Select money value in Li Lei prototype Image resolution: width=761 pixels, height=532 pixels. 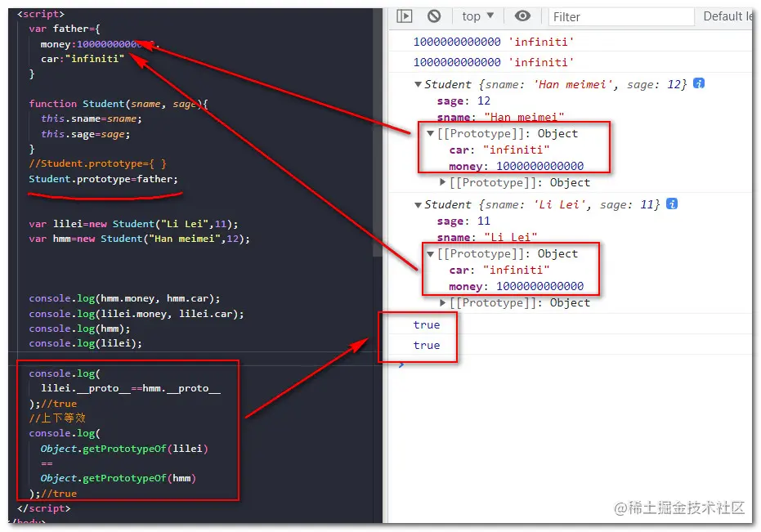(x=539, y=286)
